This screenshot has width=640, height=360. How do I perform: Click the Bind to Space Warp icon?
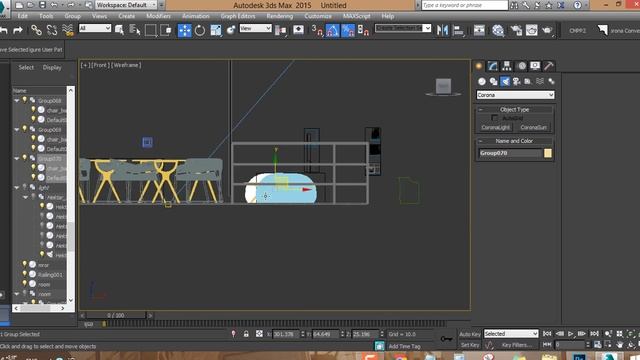(x=67, y=30)
